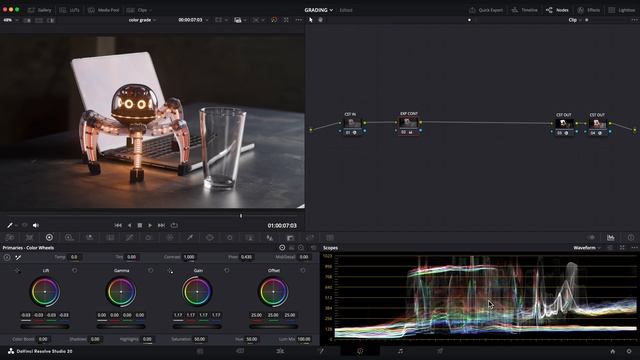This screenshot has height=360, width=640.
Task: Reset all Primaries Color Wheels
Action: 313,248
